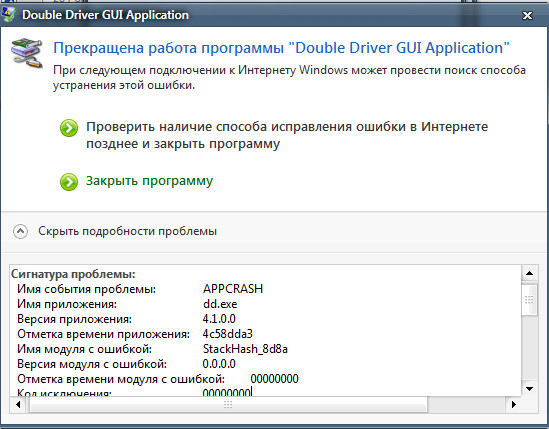This screenshot has height=429, width=549.
Task: Click Имя события проблемы label
Action: click(x=86, y=289)
